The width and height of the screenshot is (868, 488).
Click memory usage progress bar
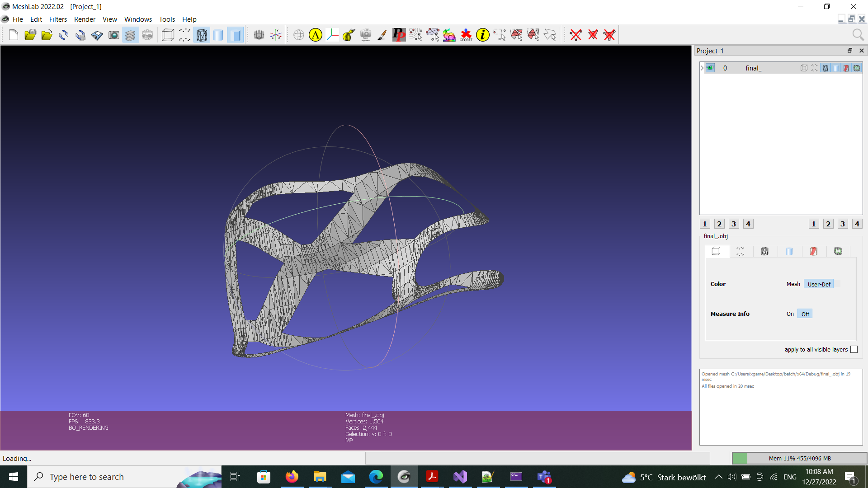799,458
